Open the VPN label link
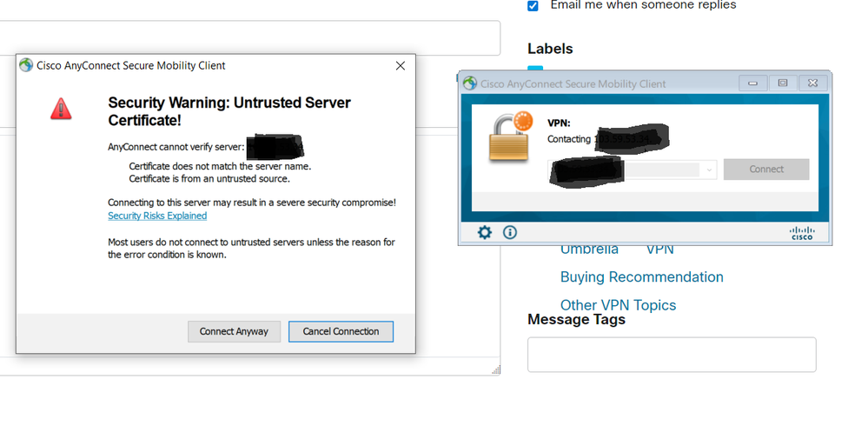 (659, 250)
